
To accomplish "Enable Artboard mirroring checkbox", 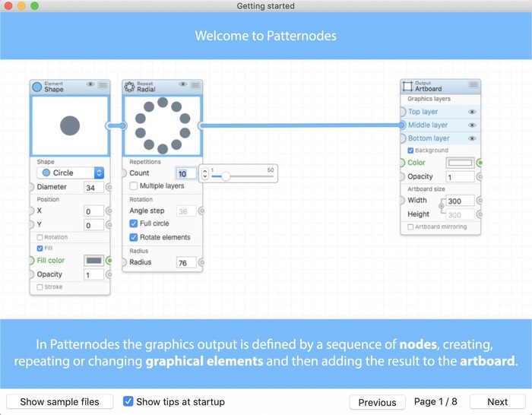I will pos(410,227).
